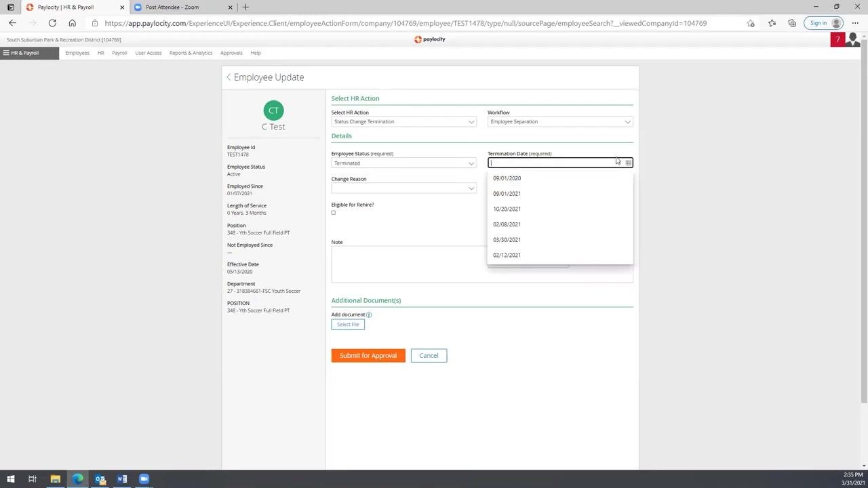This screenshot has width=868, height=488.
Task: Open browser Settings and more menu
Action: click(x=855, y=23)
